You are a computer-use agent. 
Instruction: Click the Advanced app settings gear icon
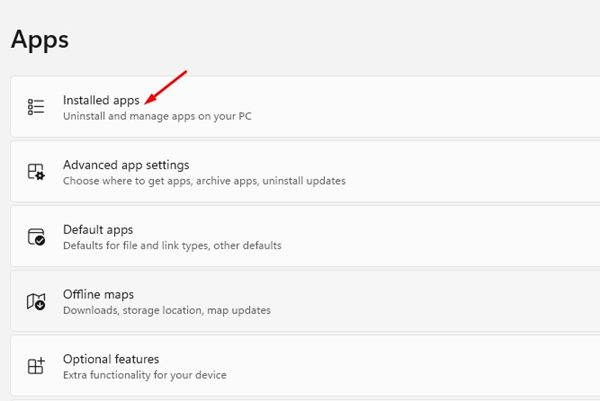[x=36, y=171]
